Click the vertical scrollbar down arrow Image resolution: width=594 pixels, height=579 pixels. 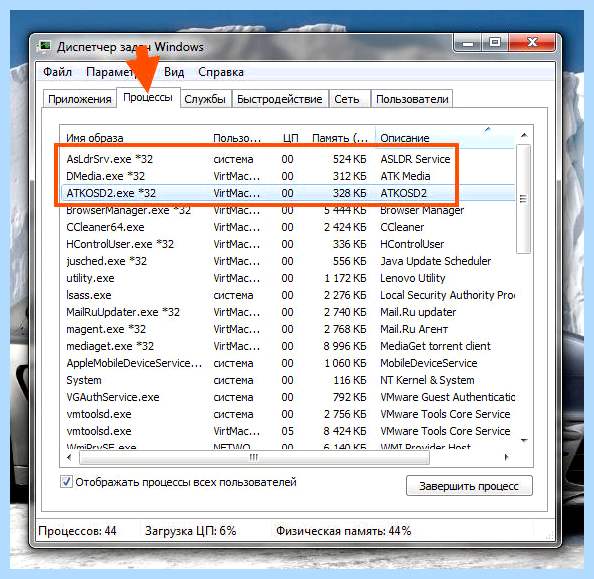coord(524,440)
